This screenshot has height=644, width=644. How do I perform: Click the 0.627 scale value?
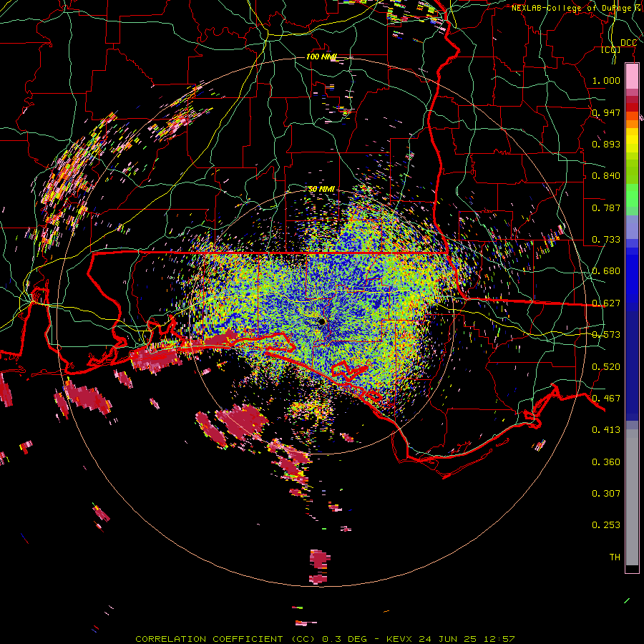coord(606,303)
